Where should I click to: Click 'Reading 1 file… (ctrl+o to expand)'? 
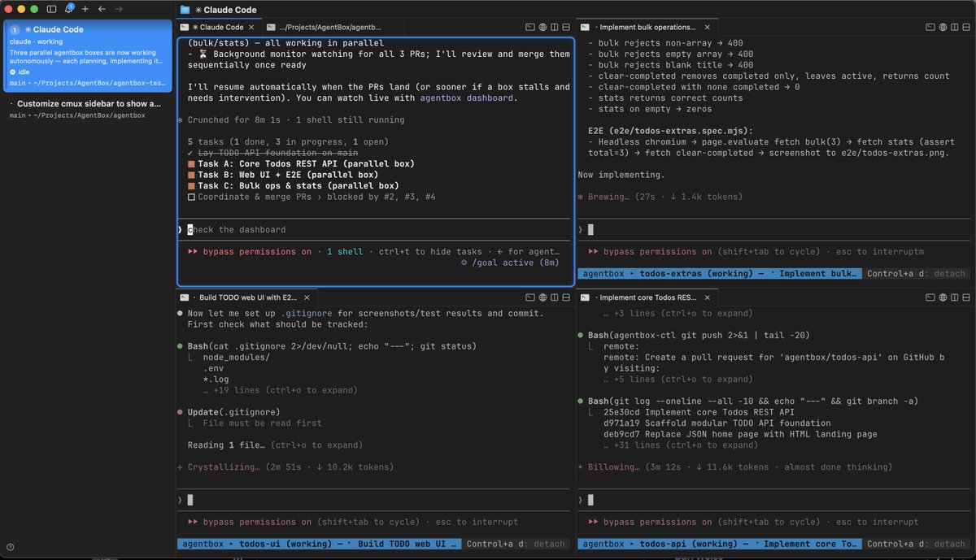point(275,445)
